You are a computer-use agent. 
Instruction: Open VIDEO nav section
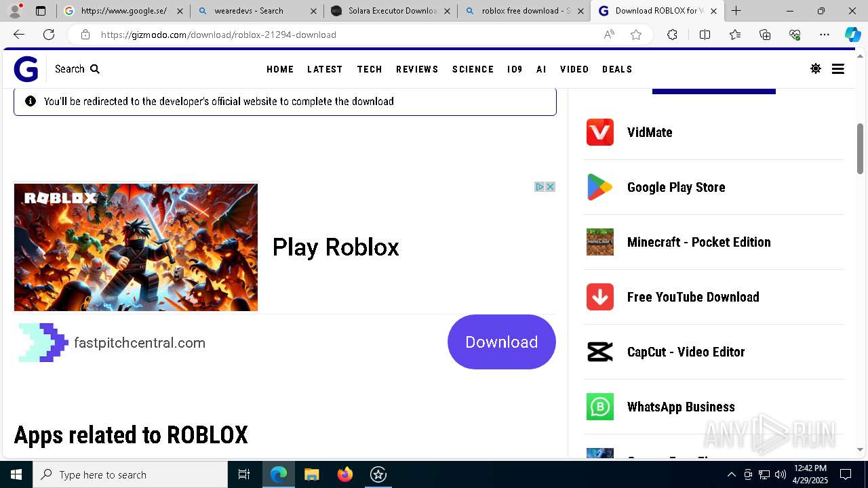[574, 69]
